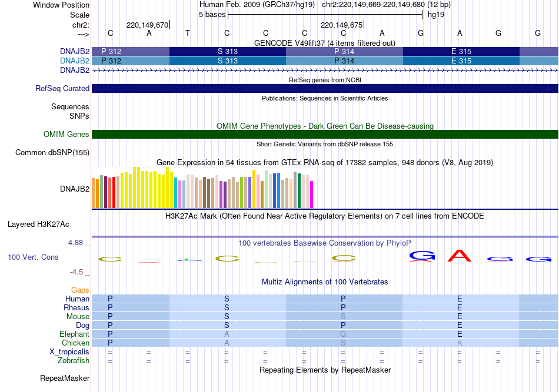Click the GTEx Gene Expression track title
Screen dimensions: 559x392
point(325,163)
